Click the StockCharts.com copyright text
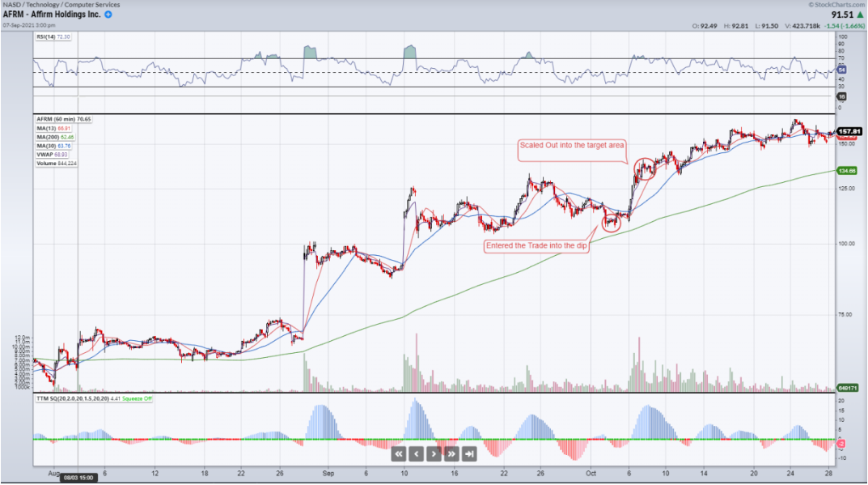The image size is (868, 485). 836,4
